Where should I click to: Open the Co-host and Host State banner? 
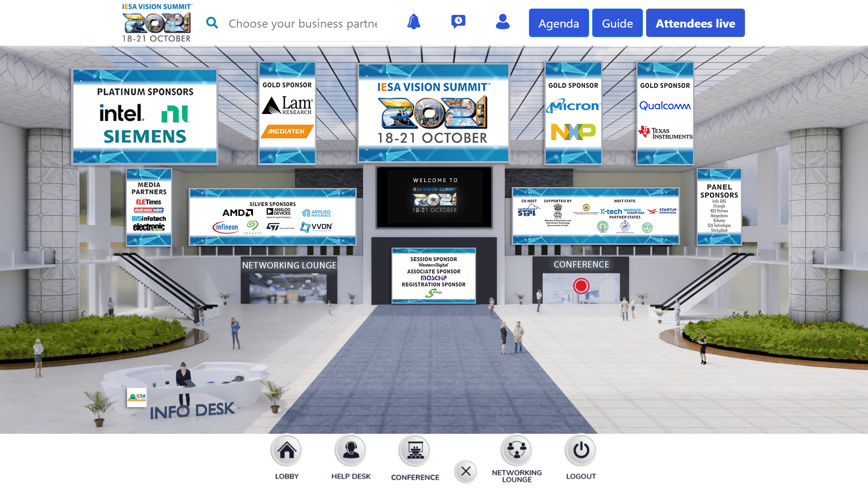596,216
